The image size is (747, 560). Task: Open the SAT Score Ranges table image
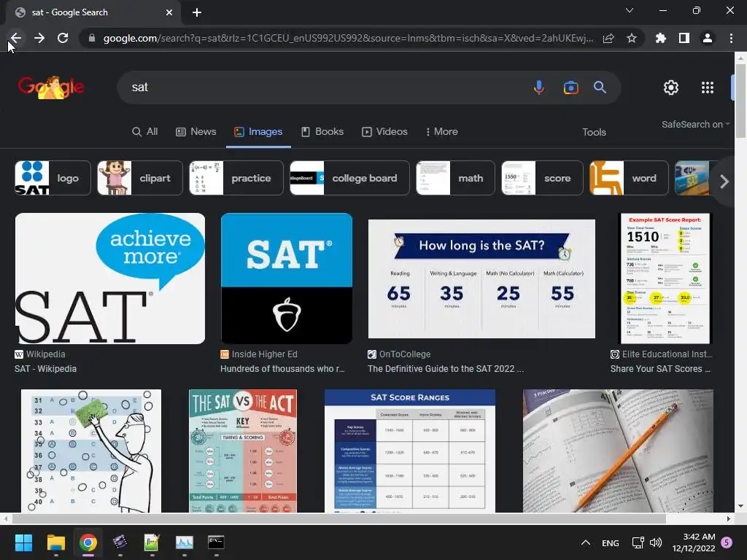(410, 451)
